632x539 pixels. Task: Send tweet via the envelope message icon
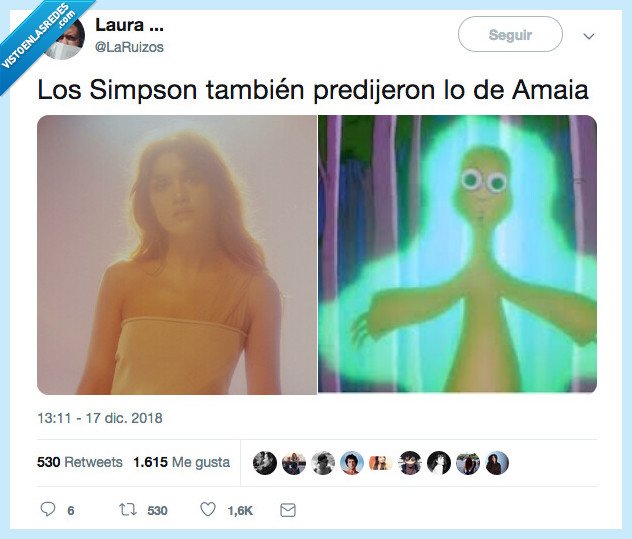[288, 510]
